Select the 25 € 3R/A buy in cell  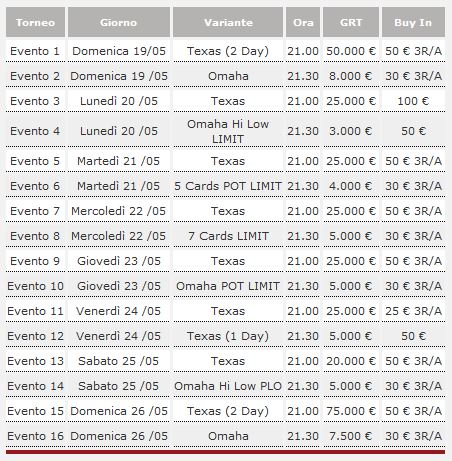(413, 311)
